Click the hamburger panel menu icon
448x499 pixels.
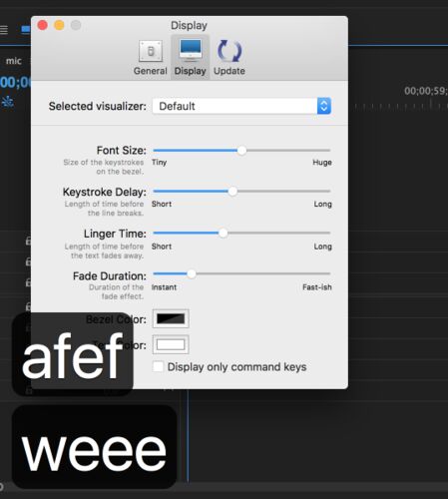(x=4, y=30)
